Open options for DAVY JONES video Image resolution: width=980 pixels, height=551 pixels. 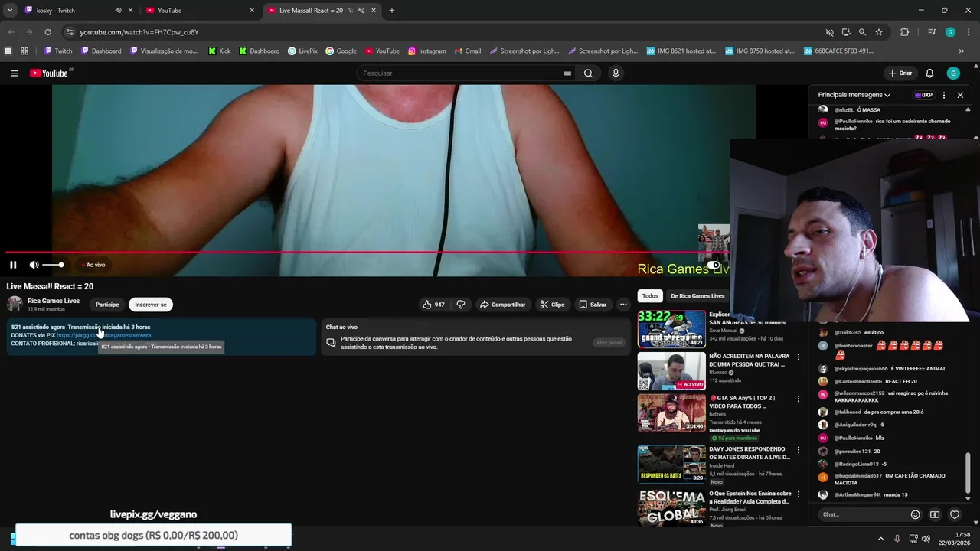799,450
